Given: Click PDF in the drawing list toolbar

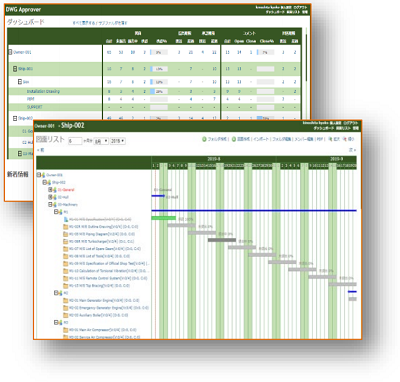Looking at the screenshot, I should (x=320, y=139).
